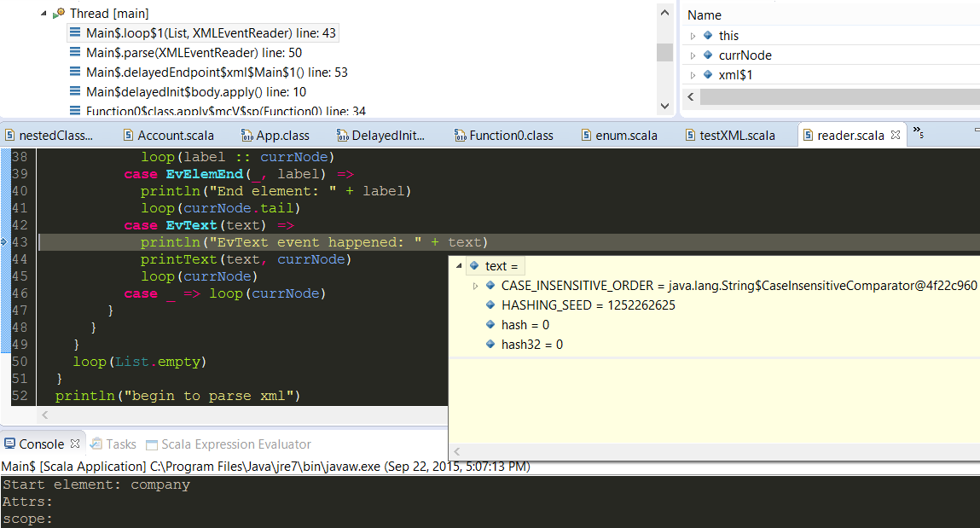The width and height of the screenshot is (980, 528).
Task: Open the Tasks view tab
Action: point(120,444)
